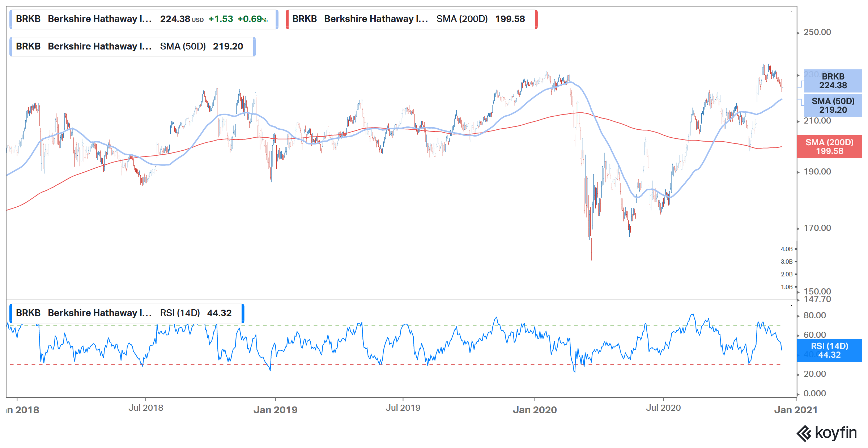868x448 pixels.
Task: Click the +0.69% change value
Action: click(x=252, y=19)
